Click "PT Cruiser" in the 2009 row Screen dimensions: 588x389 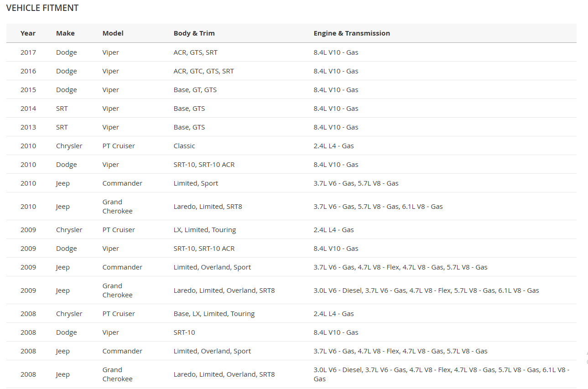[x=119, y=230]
